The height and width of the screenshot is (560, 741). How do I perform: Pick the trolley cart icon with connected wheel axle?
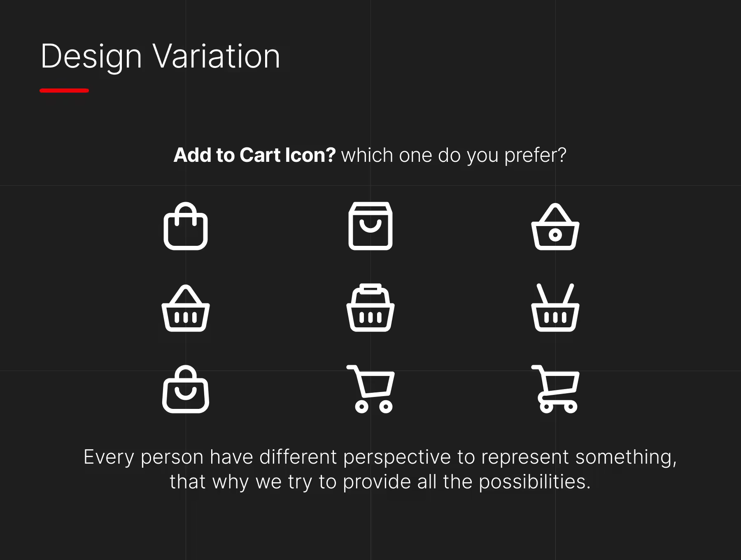pyautogui.click(x=555, y=389)
